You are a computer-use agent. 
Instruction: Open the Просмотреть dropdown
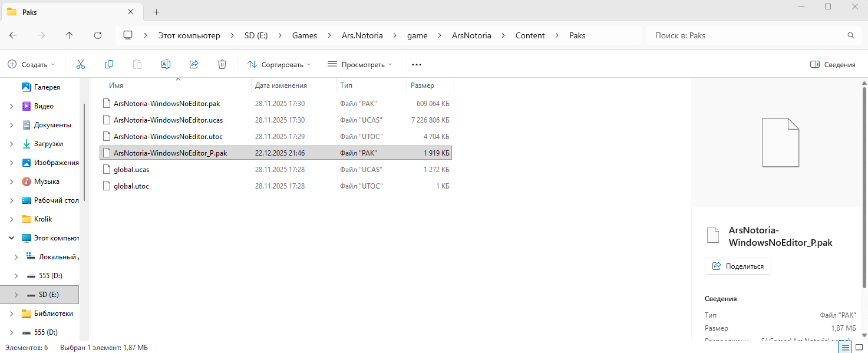(359, 64)
